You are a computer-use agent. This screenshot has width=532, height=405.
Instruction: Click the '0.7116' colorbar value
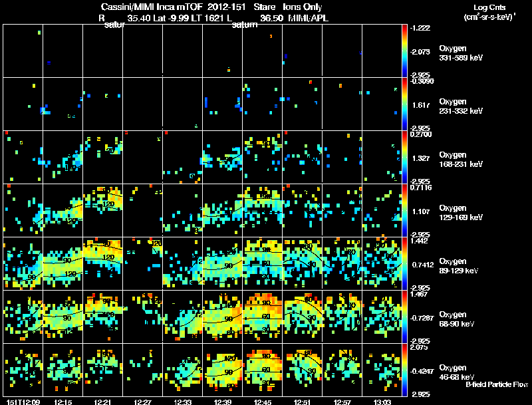421,188
